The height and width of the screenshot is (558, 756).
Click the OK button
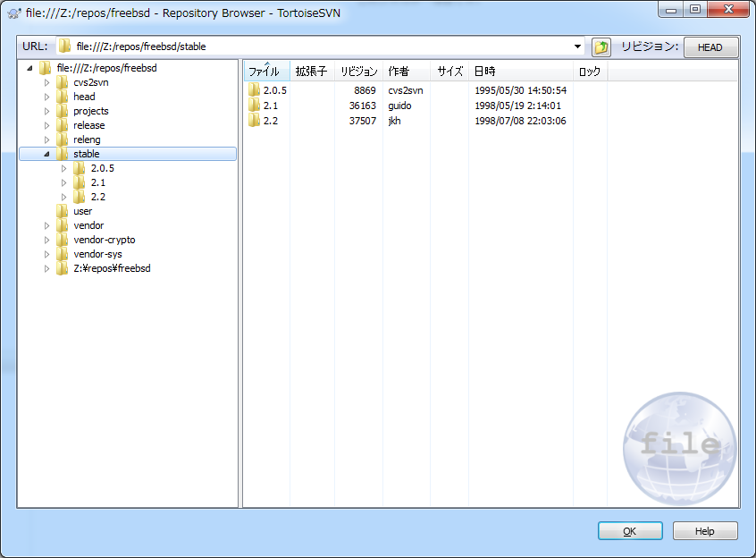630,531
